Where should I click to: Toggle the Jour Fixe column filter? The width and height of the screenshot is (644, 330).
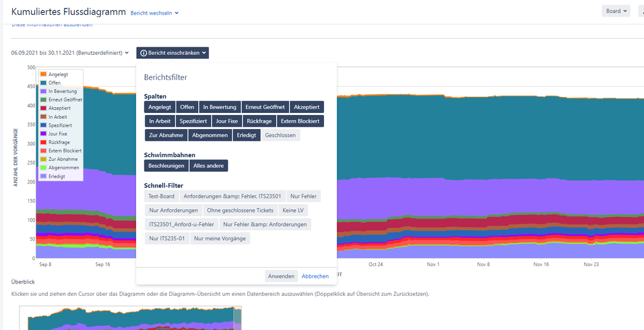pyautogui.click(x=227, y=121)
